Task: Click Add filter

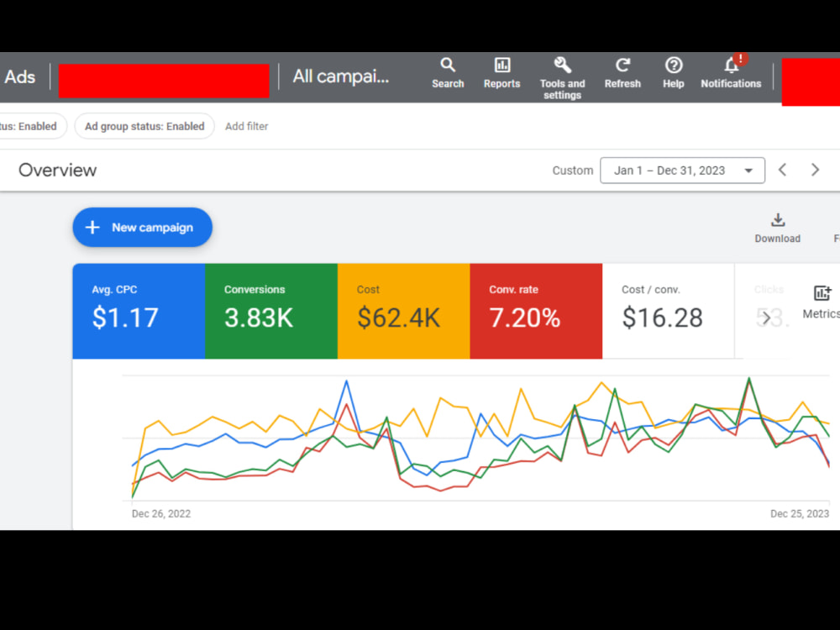Action: coord(246,127)
